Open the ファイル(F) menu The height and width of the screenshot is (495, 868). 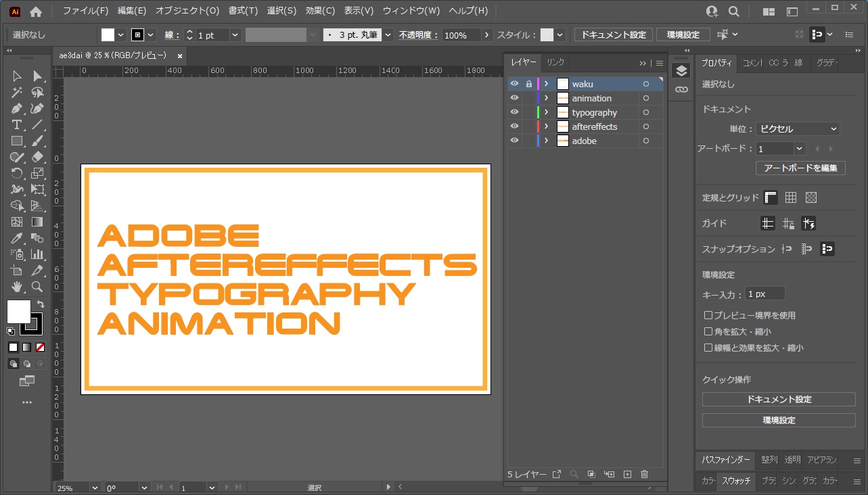pos(85,11)
